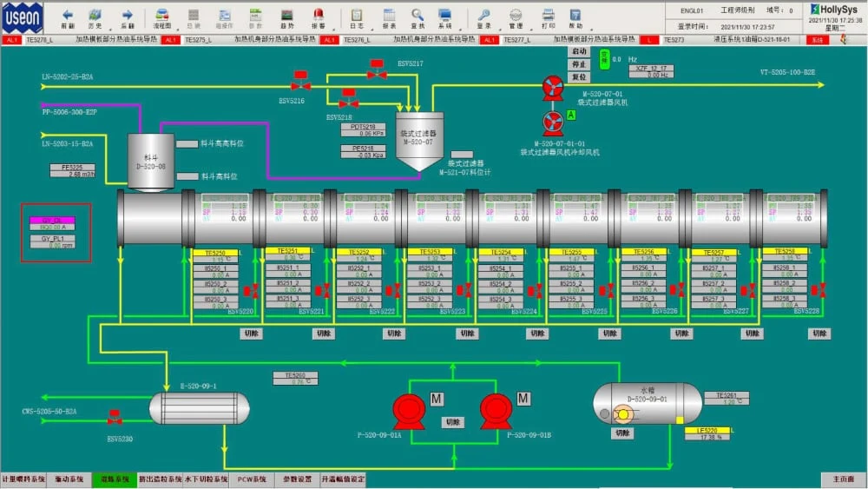Switch to 混炼系统 tab
868x489 pixels.
115,479
